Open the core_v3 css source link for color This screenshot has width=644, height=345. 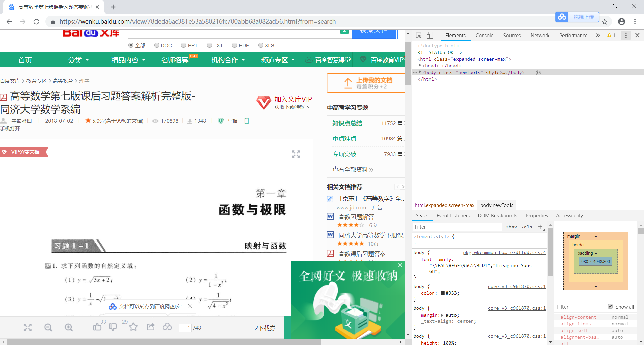click(517, 286)
